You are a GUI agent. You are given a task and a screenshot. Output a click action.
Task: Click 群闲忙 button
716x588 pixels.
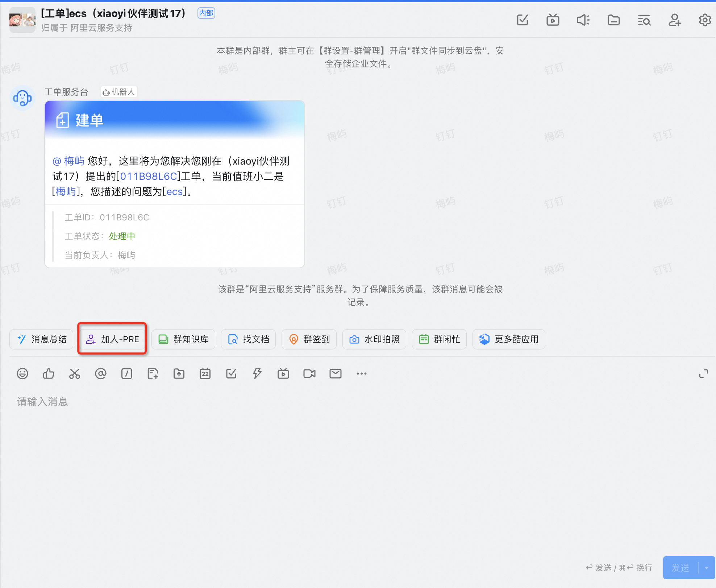[x=439, y=339]
